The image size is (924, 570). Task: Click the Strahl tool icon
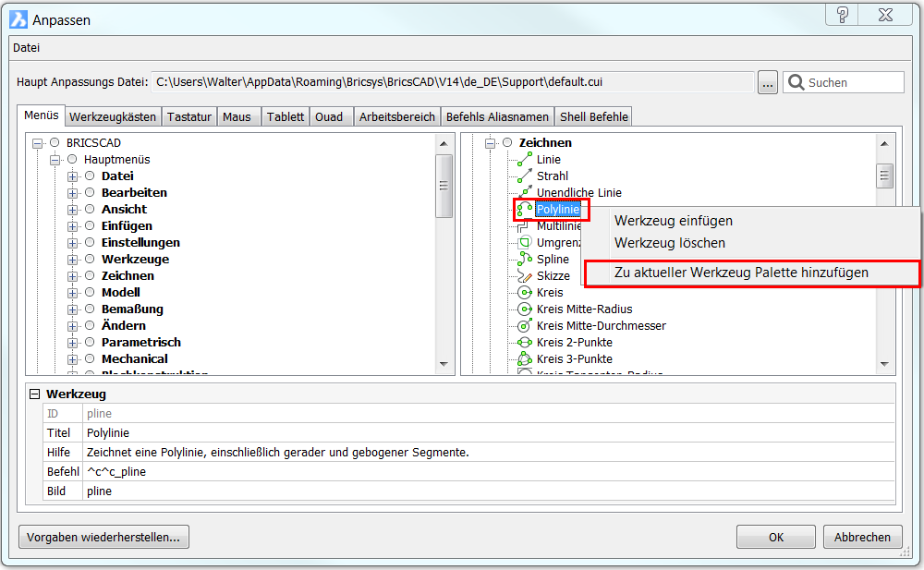click(x=525, y=176)
